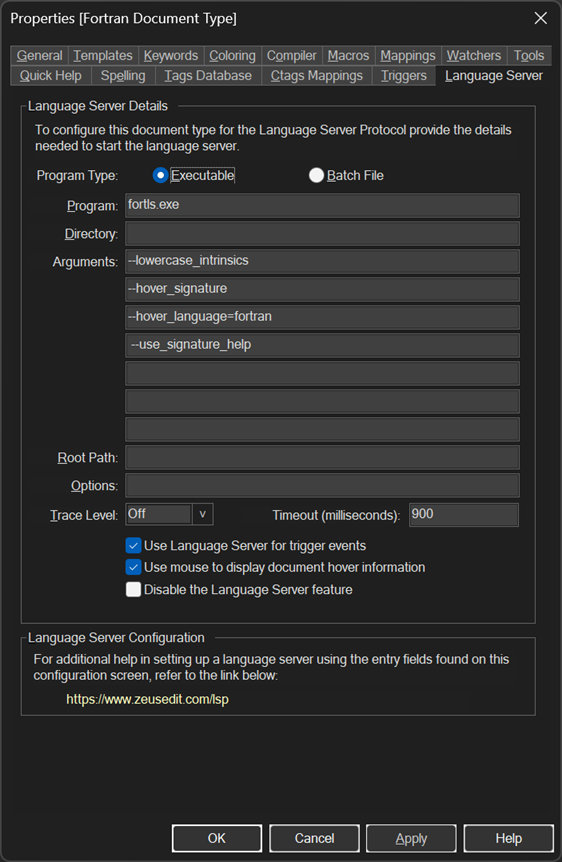Close the Properties dialog window
Image resolution: width=562 pixels, height=862 pixels.
(541, 18)
